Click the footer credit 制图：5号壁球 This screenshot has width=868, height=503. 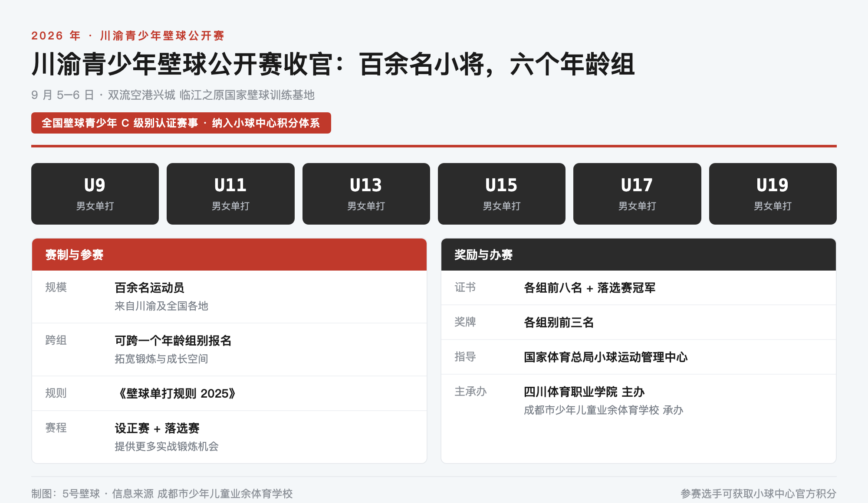(162, 493)
